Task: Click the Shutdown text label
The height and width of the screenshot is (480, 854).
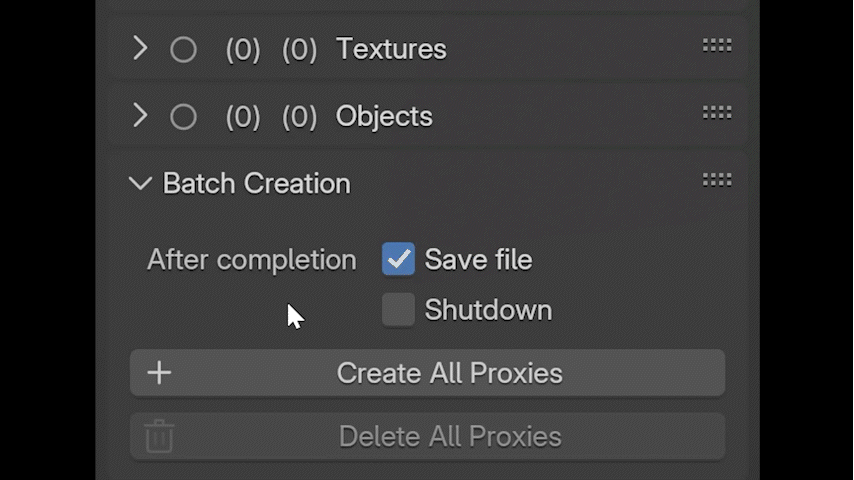Action: (488, 310)
